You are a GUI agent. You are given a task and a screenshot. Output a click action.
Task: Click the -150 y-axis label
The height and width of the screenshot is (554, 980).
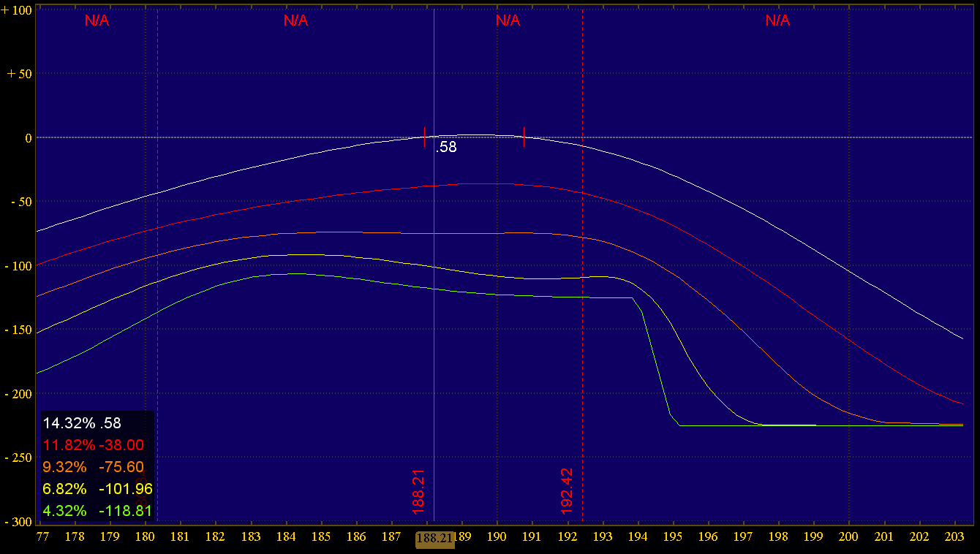tap(18, 330)
